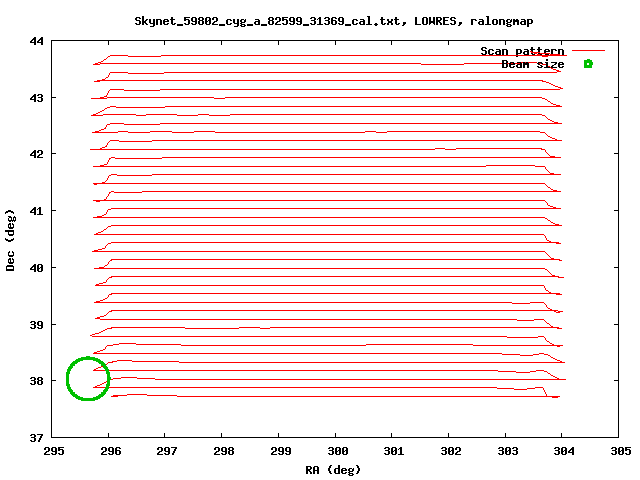Click the RA axis tick label 301
The image size is (640, 480).
coord(393,451)
